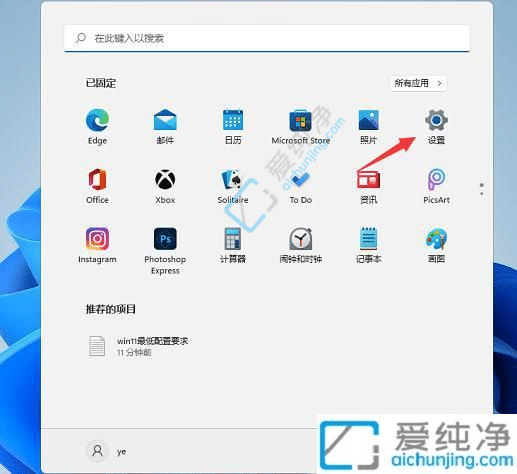This screenshot has height=474, width=517.
Task: Open the 计算器 calculator app
Action: point(233,245)
